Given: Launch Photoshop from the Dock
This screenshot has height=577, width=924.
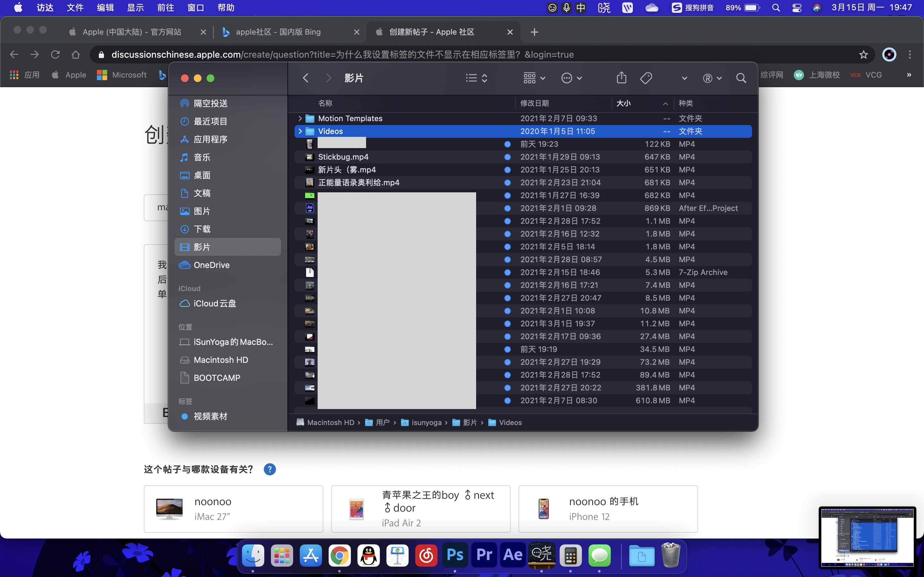Looking at the screenshot, I should point(455,555).
